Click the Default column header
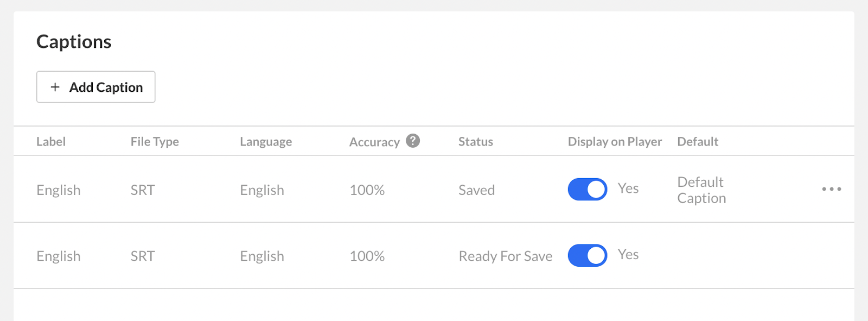 698,142
